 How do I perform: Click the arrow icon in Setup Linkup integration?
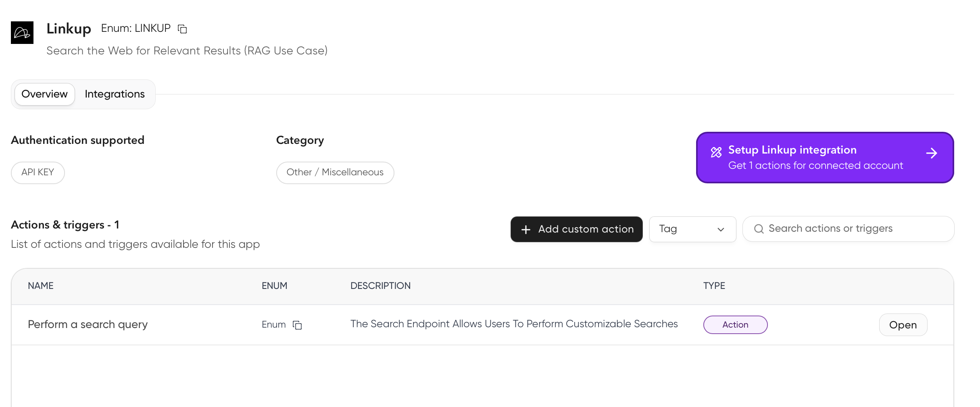click(932, 153)
